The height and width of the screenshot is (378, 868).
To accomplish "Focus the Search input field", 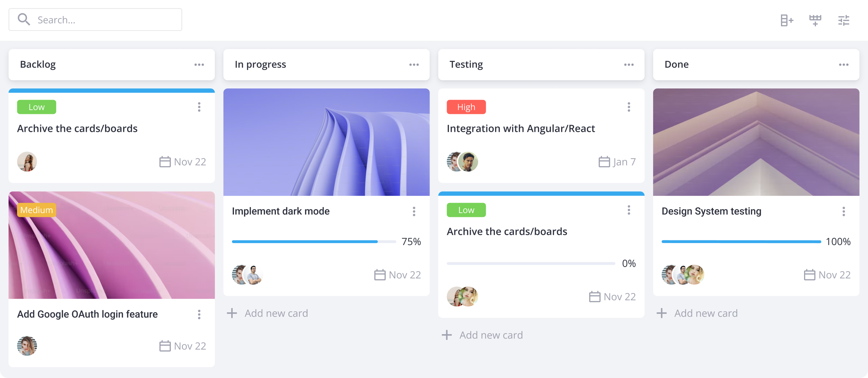I will (95, 20).
